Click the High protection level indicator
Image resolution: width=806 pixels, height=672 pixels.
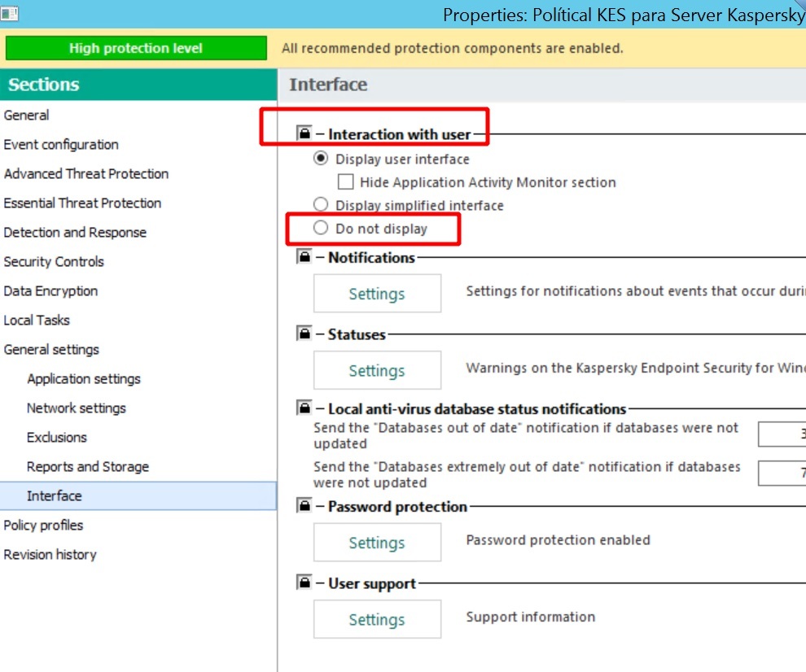click(135, 48)
